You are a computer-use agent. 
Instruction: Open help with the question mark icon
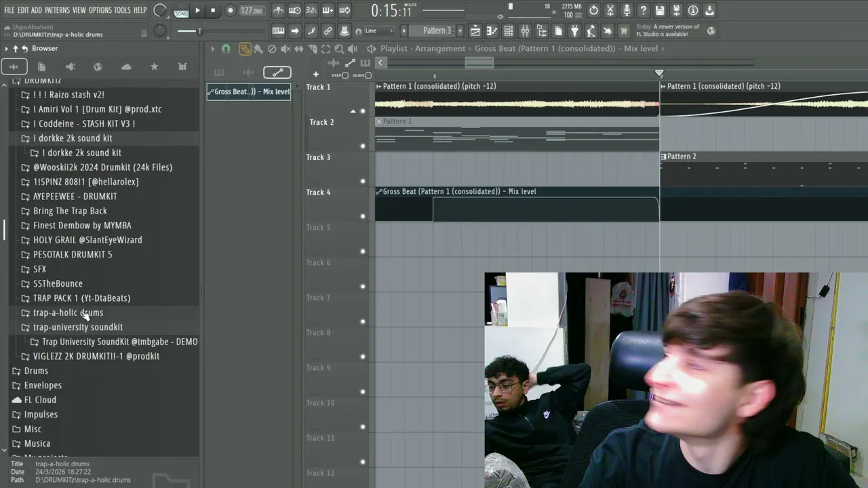point(644,10)
